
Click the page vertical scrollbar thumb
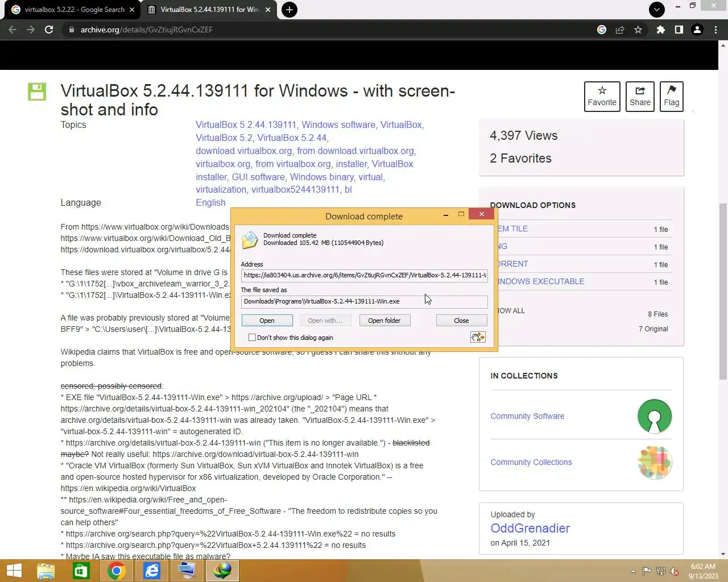[x=723, y=291]
